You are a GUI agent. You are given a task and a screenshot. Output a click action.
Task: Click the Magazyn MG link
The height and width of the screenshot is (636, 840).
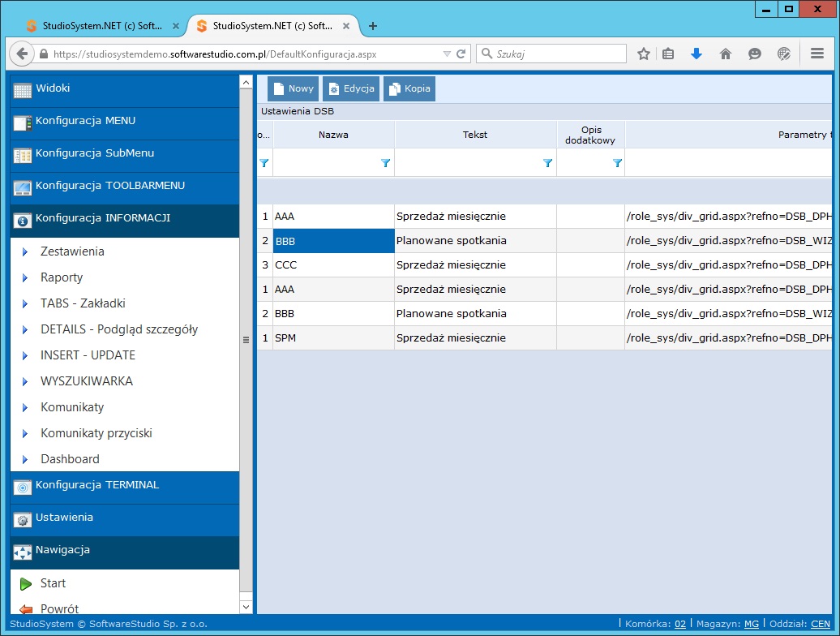pyautogui.click(x=752, y=624)
